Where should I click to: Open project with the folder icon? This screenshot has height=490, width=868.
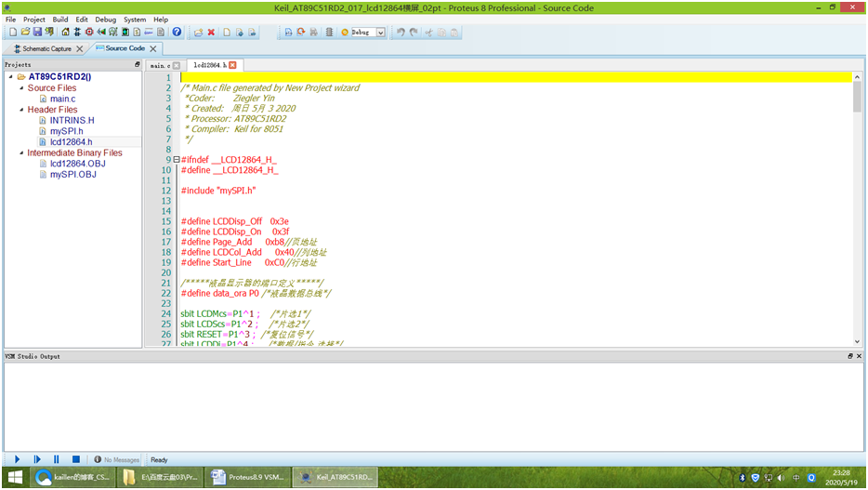(x=25, y=33)
